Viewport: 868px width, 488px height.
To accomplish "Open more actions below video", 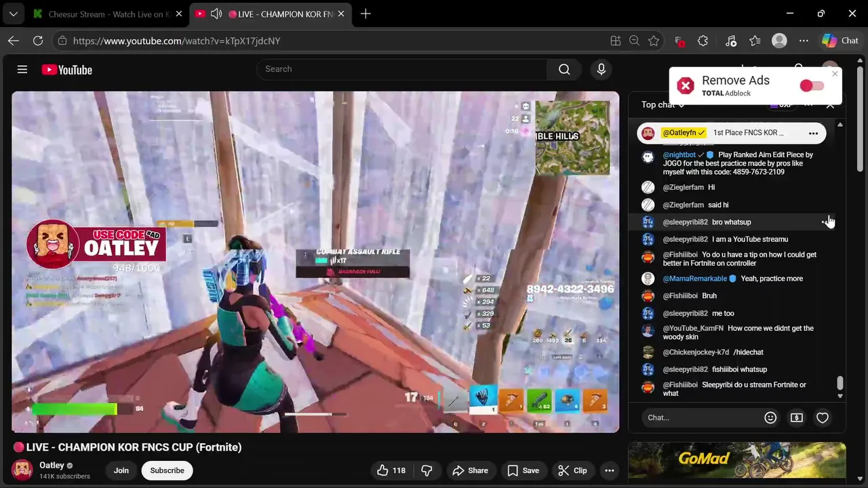I will [610, 470].
